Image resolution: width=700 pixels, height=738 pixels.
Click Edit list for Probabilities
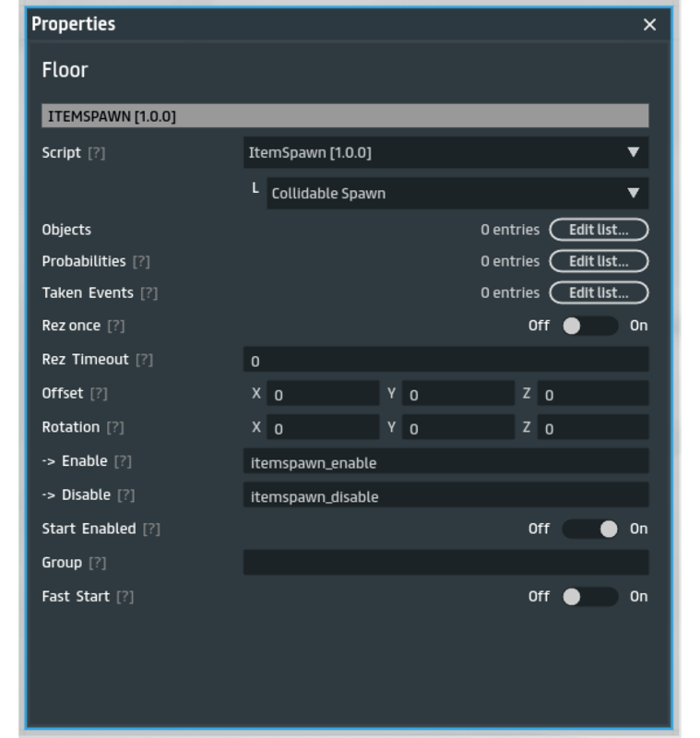(x=599, y=262)
